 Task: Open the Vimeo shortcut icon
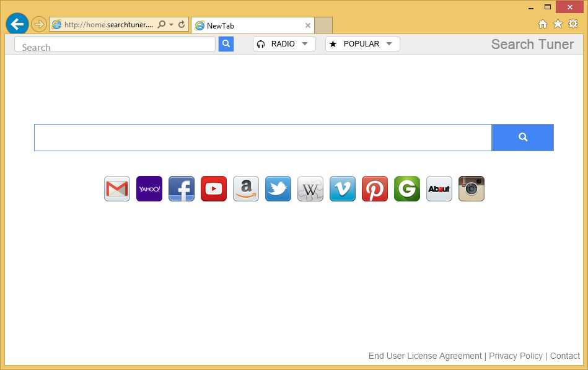coord(343,189)
